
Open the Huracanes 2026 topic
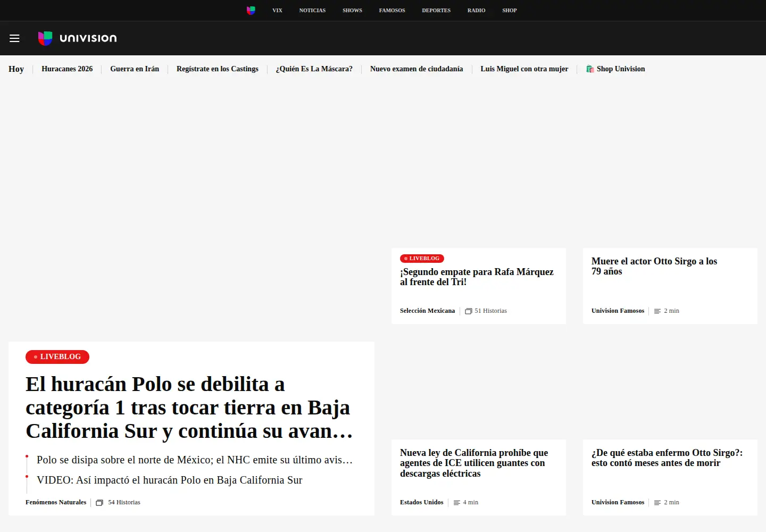pyautogui.click(x=67, y=69)
